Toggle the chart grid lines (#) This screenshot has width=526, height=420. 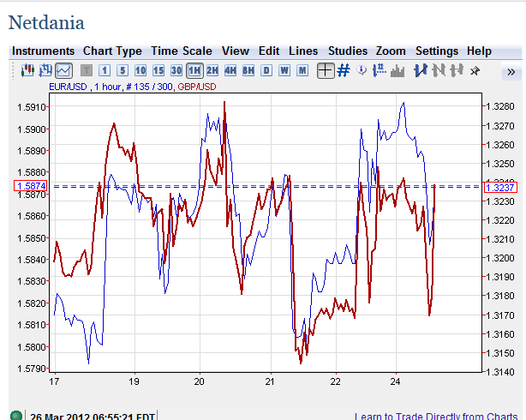[344, 70]
